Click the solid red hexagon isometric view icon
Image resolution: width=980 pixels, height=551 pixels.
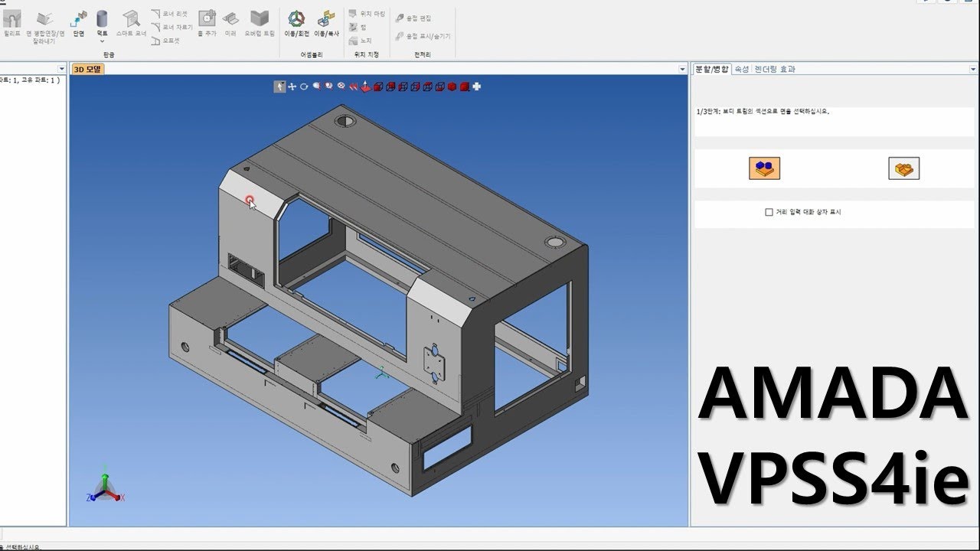[452, 86]
